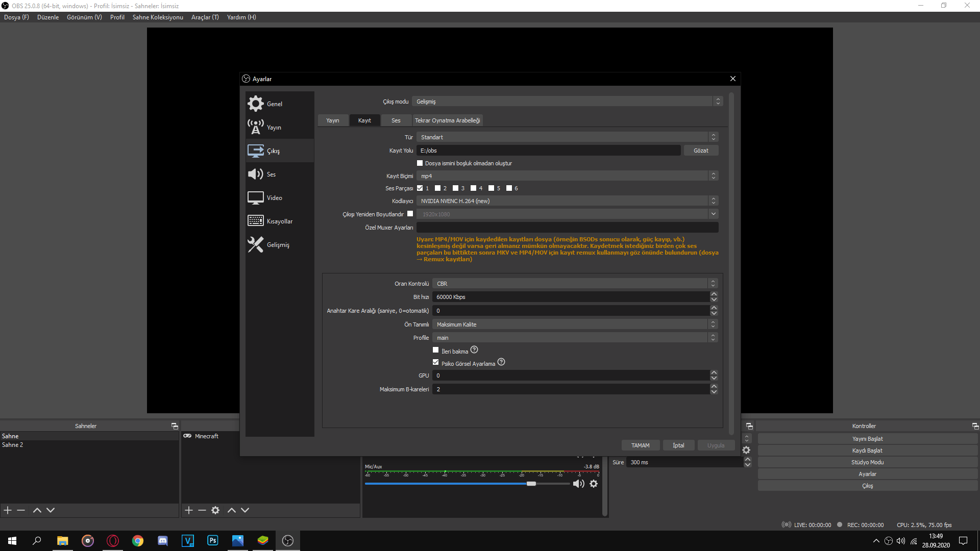Open Mic/Aux gear settings icon

point(594,484)
